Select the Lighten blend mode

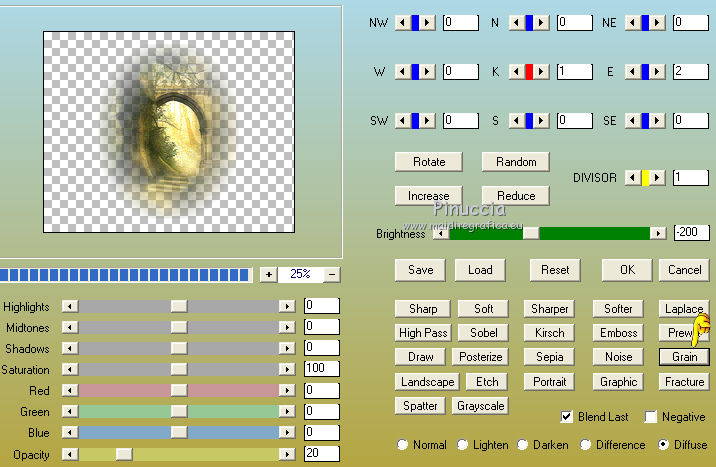pyautogui.click(x=463, y=445)
